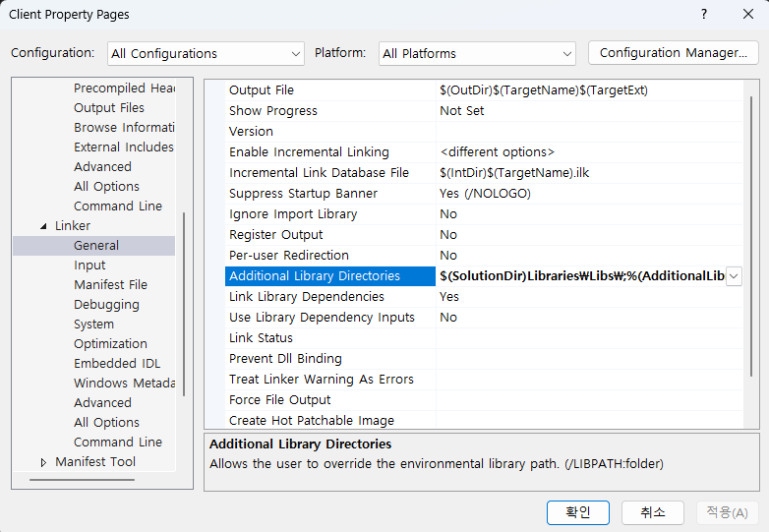The width and height of the screenshot is (769, 532).
Task: Select Advanced under Linker
Action: click(102, 402)
